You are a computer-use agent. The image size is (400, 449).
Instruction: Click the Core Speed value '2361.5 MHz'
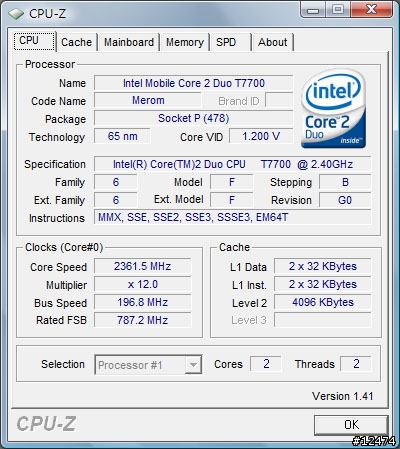[143, 266]
